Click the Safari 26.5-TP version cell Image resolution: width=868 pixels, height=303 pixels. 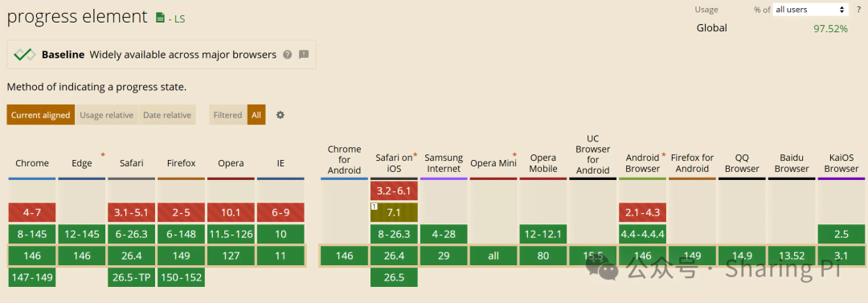click(x=131, y=277)
